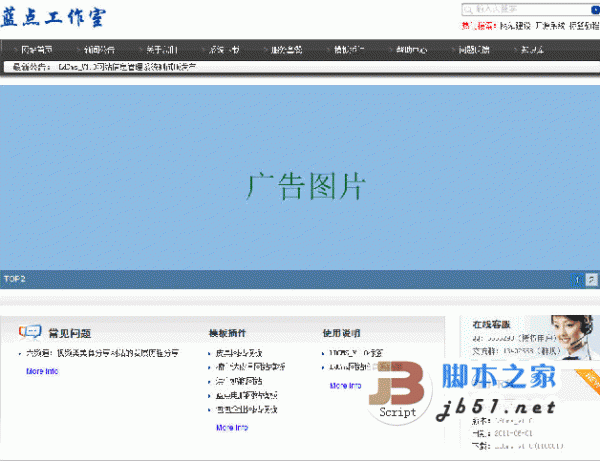Open the 关于我们 navigation item
The width and height of the screenshot is (600, 461).
(x=162, y=50)
